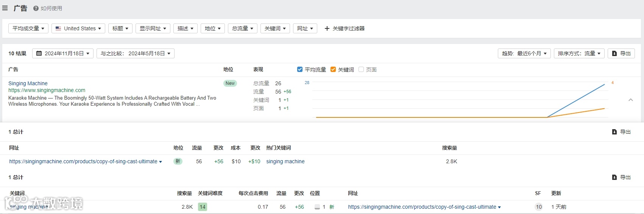644x214 pixels.
Task: Open the 2024年11月18日 date picker
Action: [63, 53]
